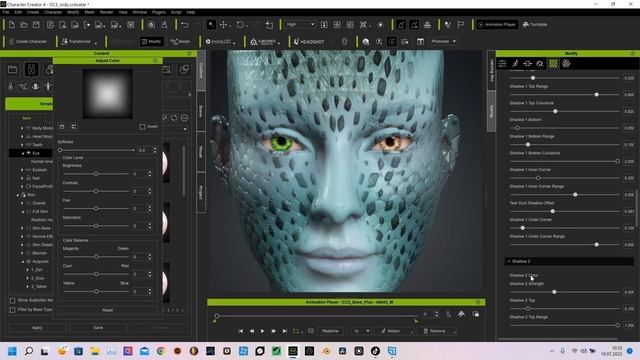Image resolution: width=640 pixels, height=360 pixels.
Task: Expand the Eyelash tree item
Action: [22, 170]
